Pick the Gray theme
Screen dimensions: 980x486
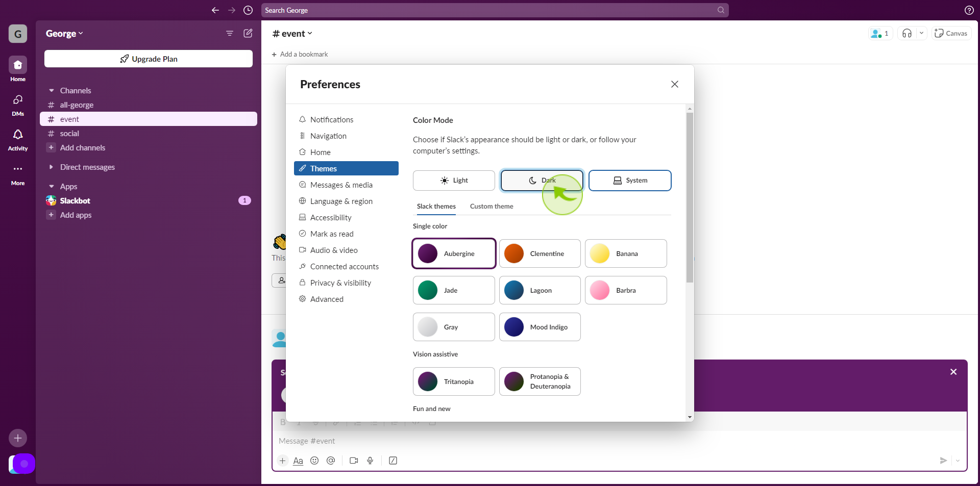454,327
